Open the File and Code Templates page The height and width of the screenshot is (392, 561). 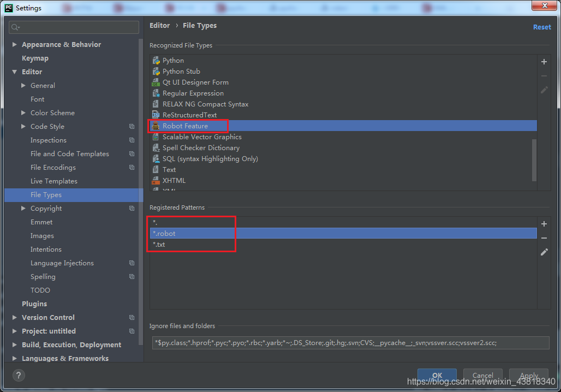70,154
